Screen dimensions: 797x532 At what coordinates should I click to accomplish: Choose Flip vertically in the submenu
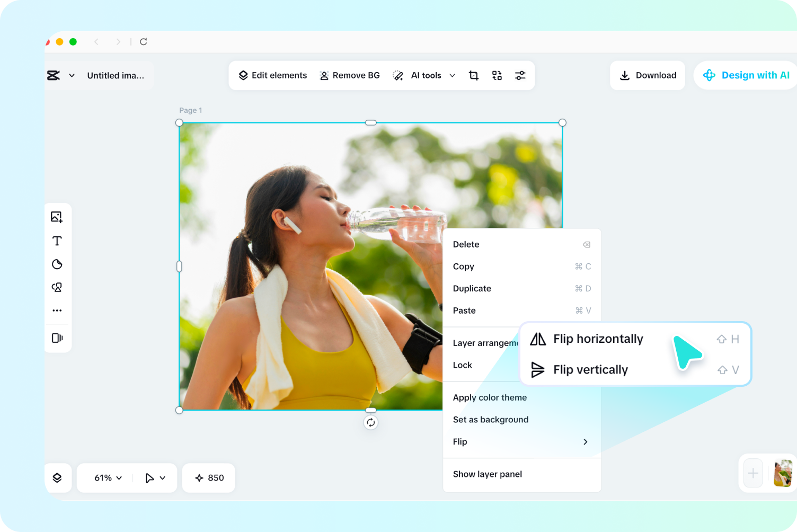point(590,369)
